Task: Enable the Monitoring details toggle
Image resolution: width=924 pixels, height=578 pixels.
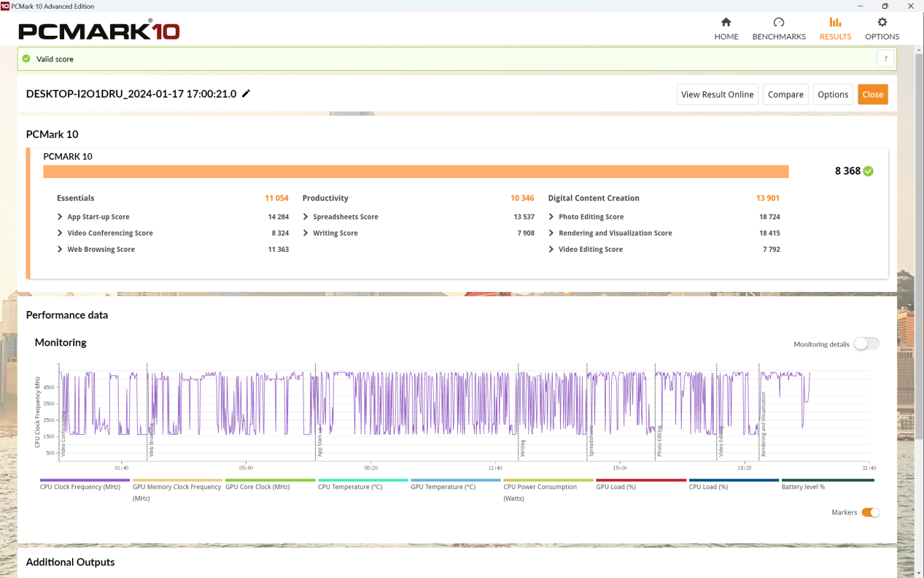Action: 866,344
